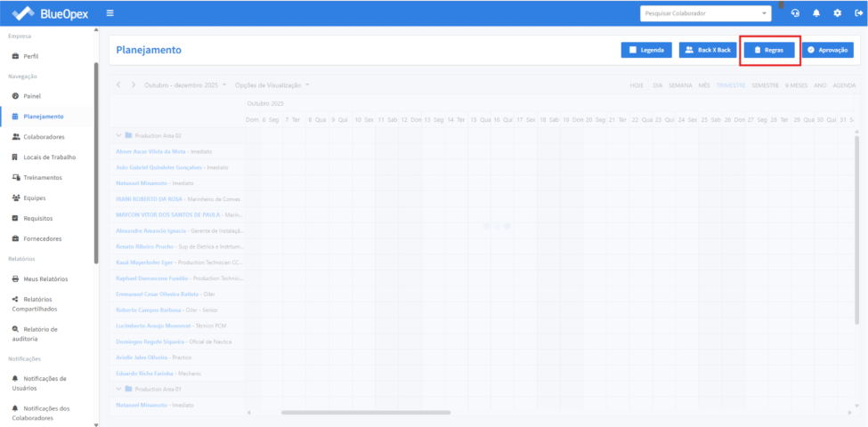The image size is (868, 427).
Task: Open the support headset icon
Action: [796, 13]
